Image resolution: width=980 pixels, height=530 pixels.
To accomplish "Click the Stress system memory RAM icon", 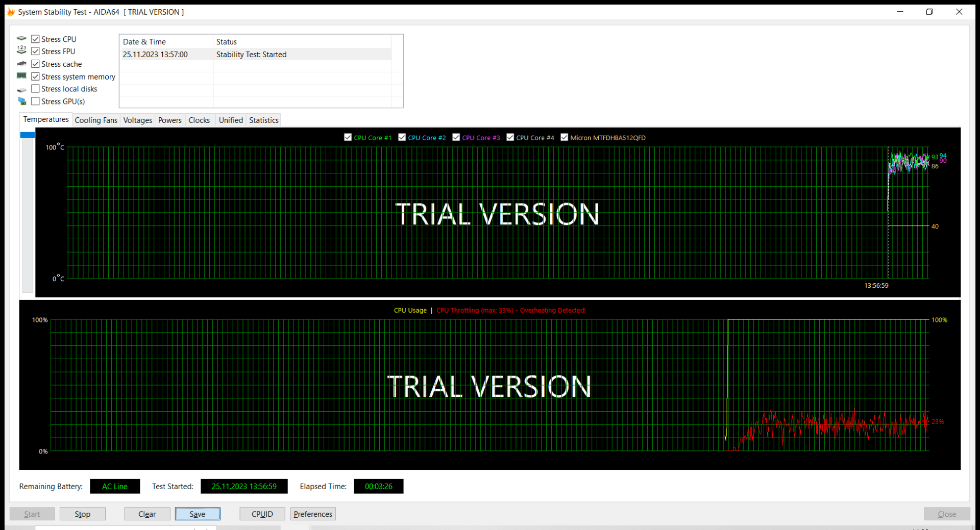I will click(x=21, y=76).
